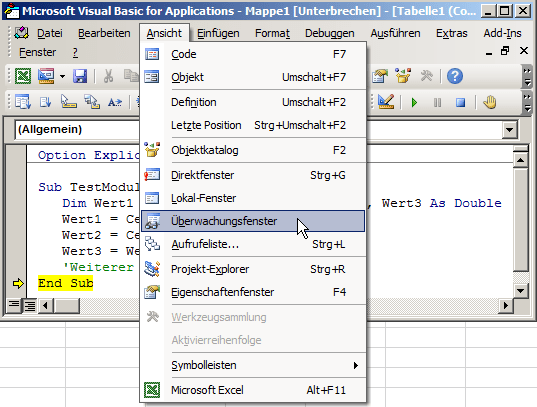Open the Object Browser toolbar icon
This screenshot has width=537, height=407.
point(403,76)
